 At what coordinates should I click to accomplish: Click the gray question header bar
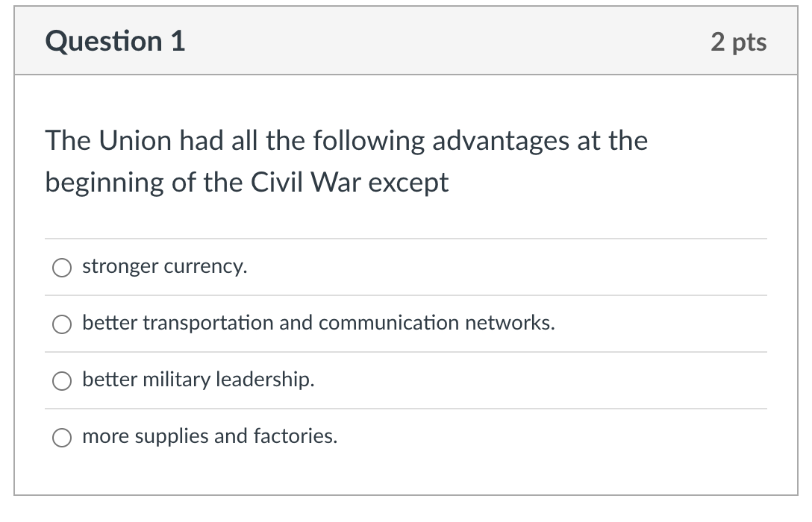pyautogui.click(x=406, y=41)
